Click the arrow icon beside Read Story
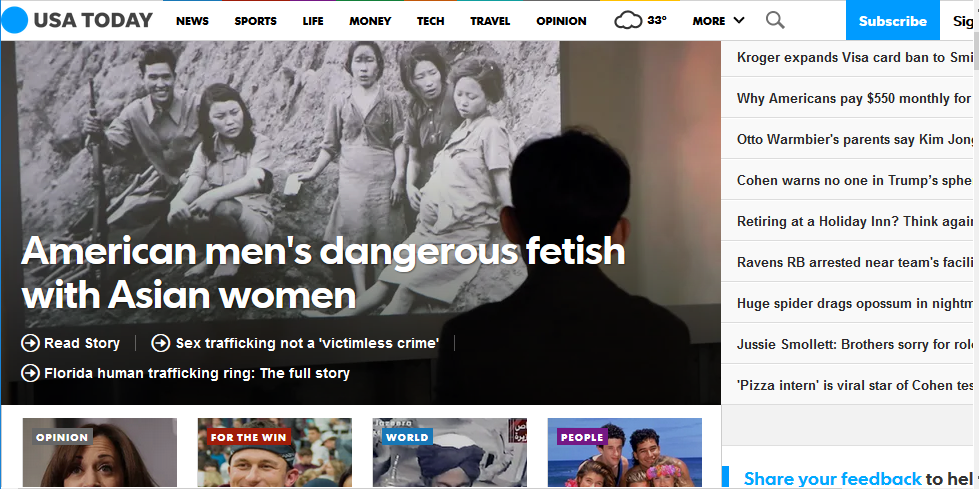 (30, 343)
